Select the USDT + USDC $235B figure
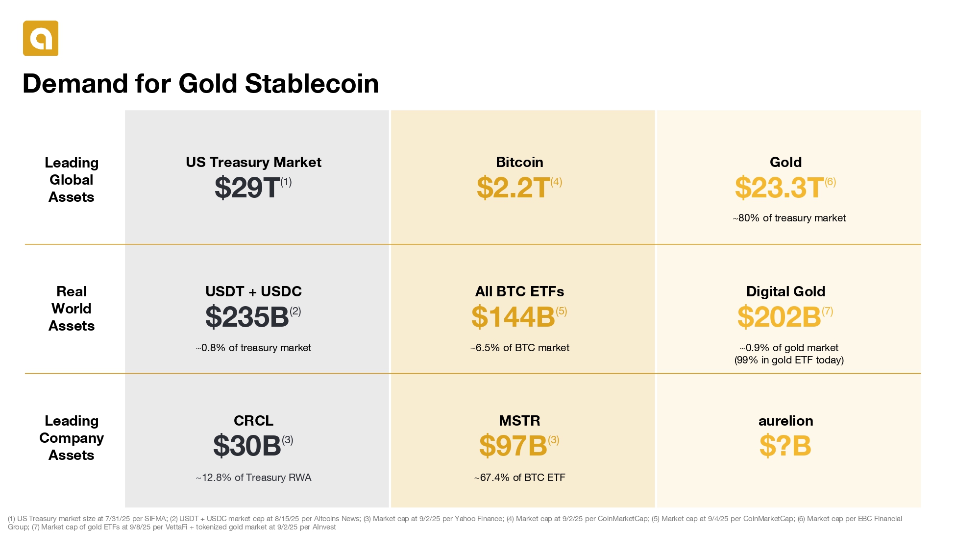This screenshot has height=551, width=980. click(247, 317)
